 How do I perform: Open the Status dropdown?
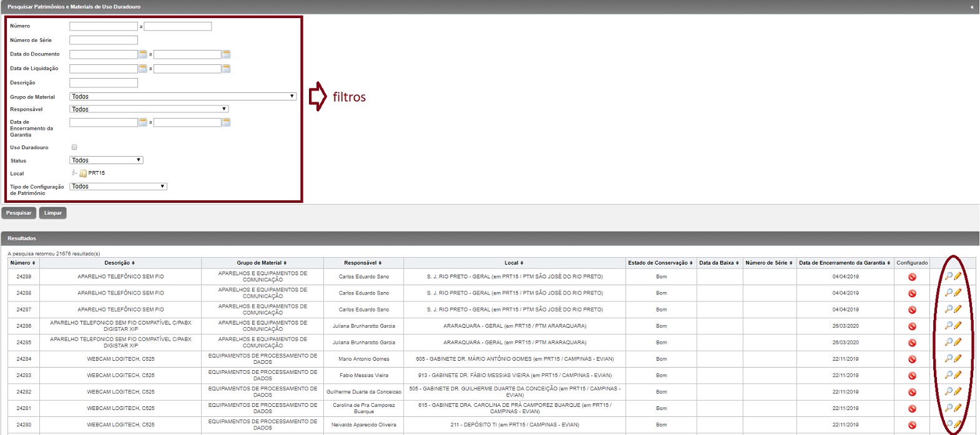(106, 160)
